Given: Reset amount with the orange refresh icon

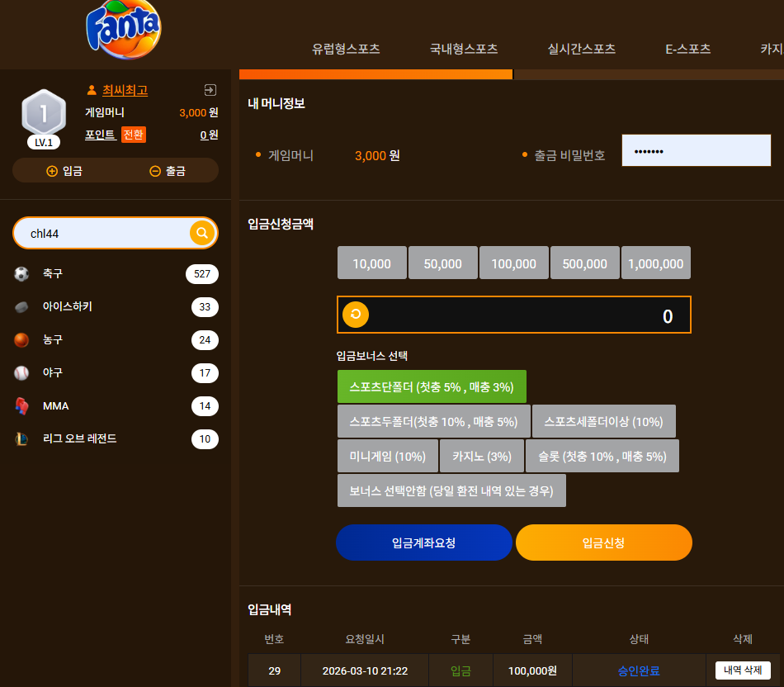Looking at the screenshot, I should (356, 315).
